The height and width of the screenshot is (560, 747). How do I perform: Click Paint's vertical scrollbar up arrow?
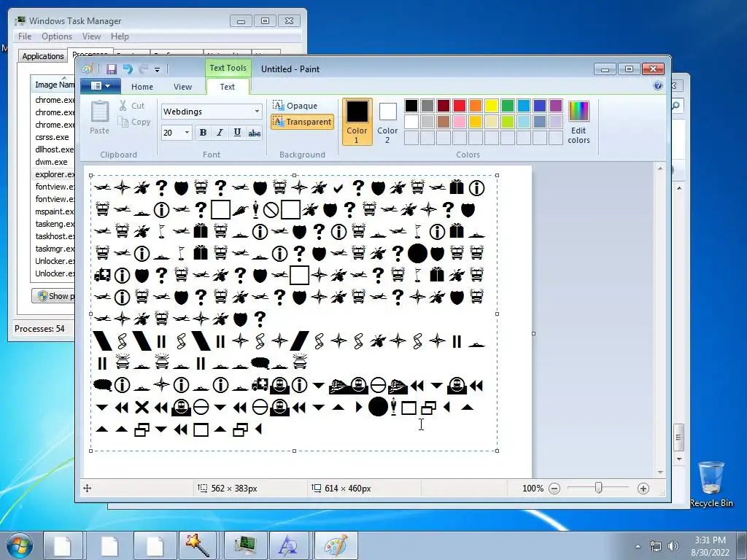click(660, 168)
